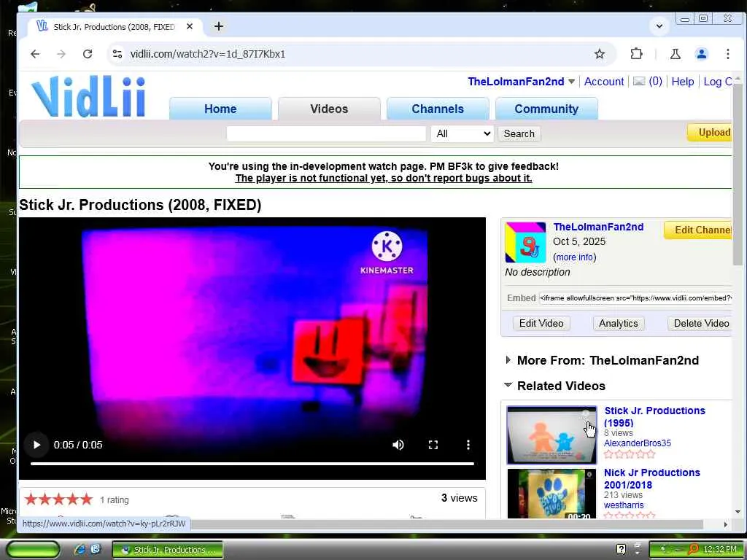Screen dimensions: 747x560
Task: Open video player more options menu
Action: (468, 445)
